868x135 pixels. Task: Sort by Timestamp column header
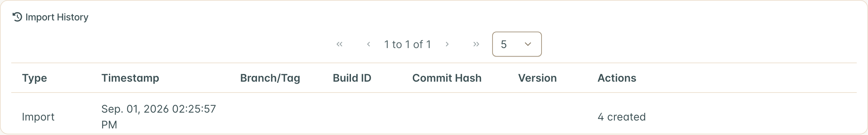point(130,78)
